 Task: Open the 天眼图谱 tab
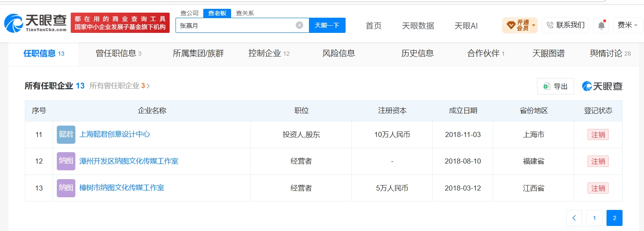548,54
